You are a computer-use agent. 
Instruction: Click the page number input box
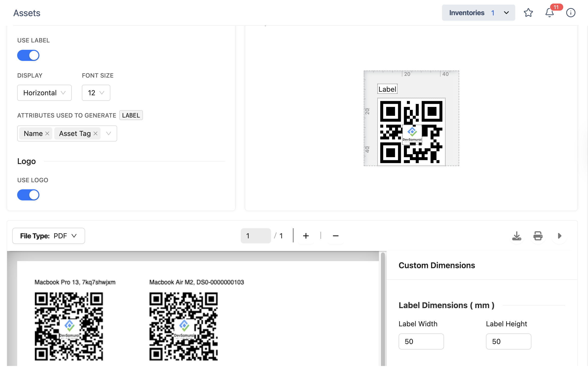point(255,236)
